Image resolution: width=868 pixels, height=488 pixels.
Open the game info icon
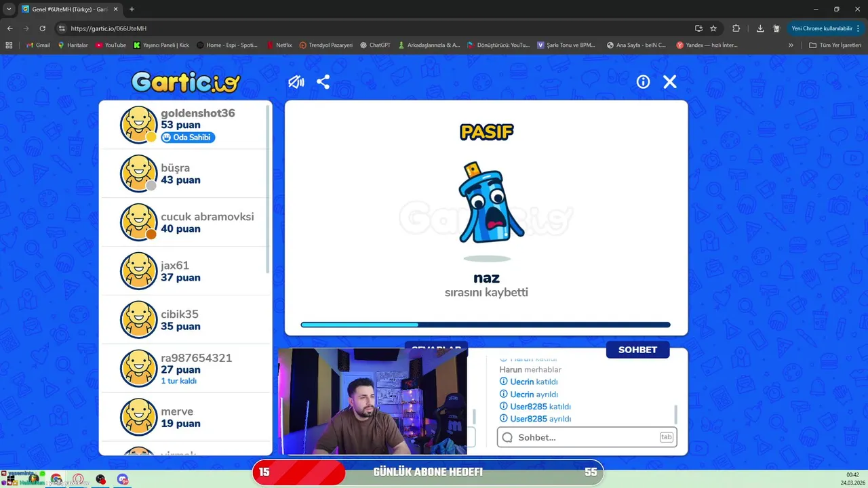643,82
